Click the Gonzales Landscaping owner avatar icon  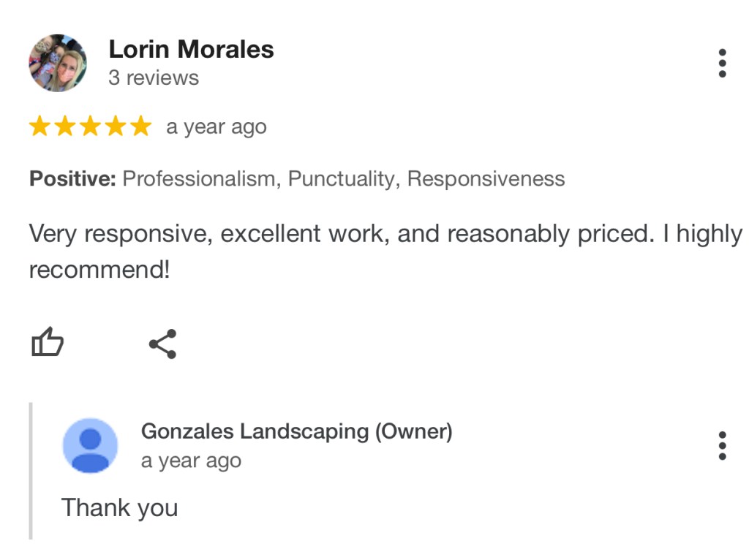click(x=90, y=445)
